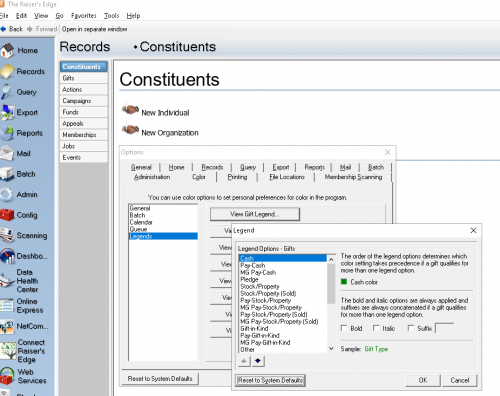
Task: Click Legend dialog Reset to System Defaults
Action: (270, 380)
